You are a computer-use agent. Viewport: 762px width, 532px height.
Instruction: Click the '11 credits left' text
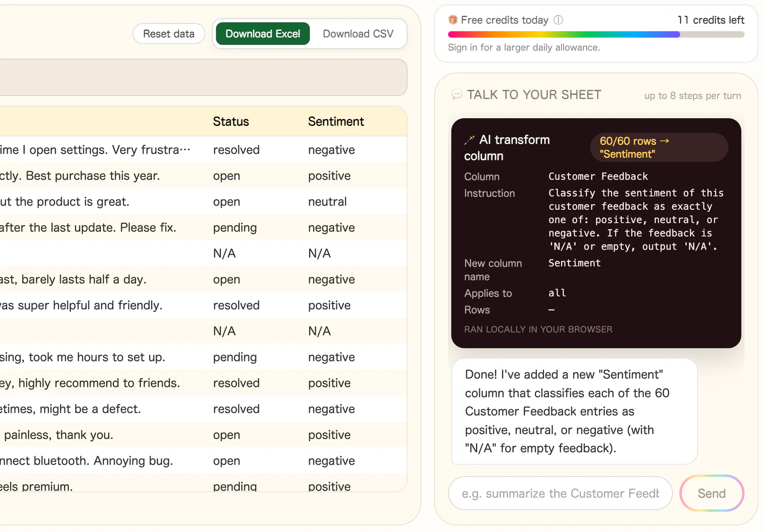pos(711,20)
